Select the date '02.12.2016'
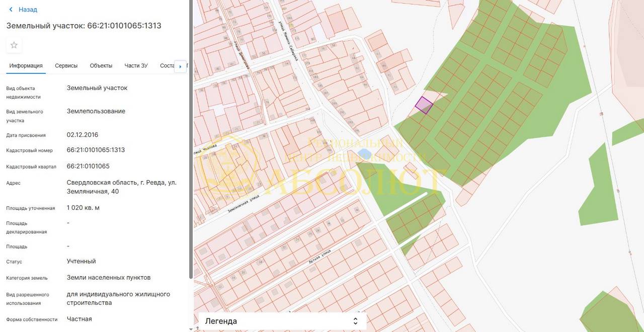Image resolution: width=644 pixels, height=332 pixels. click(83, 135)
